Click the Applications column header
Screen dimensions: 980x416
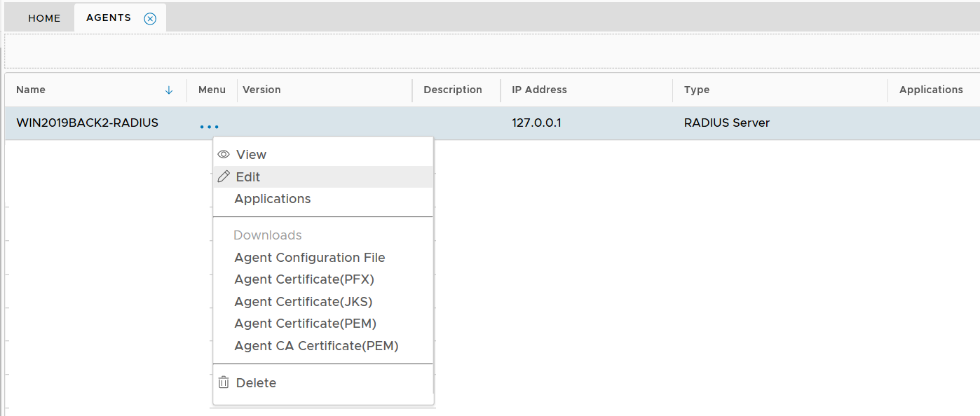(x=931, y=90)
